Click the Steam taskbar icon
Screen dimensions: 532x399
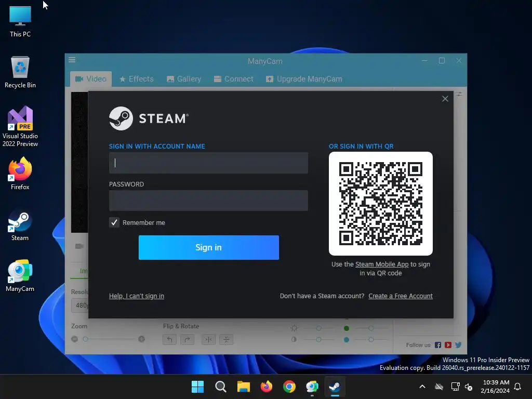pos(335,387)
